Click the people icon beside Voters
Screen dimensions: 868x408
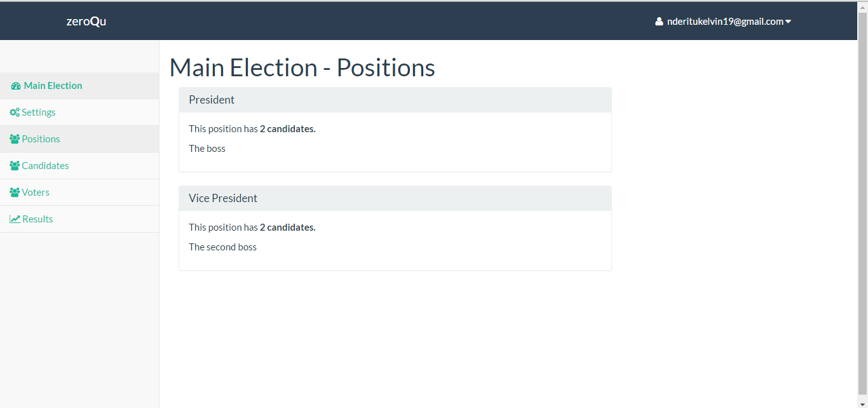(15, 193)
